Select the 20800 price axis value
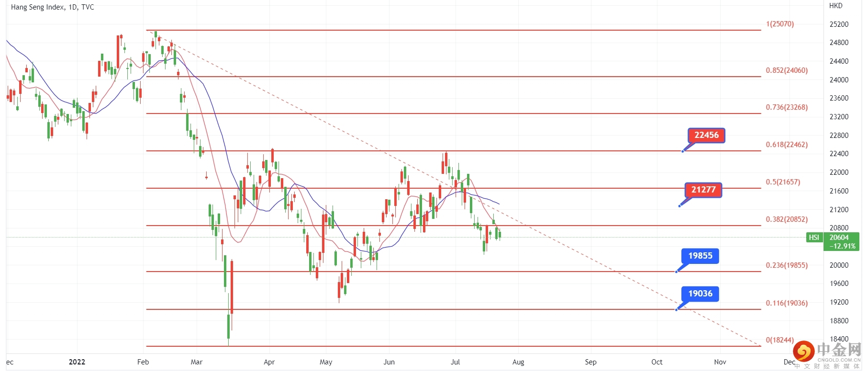 click(839, 228)
